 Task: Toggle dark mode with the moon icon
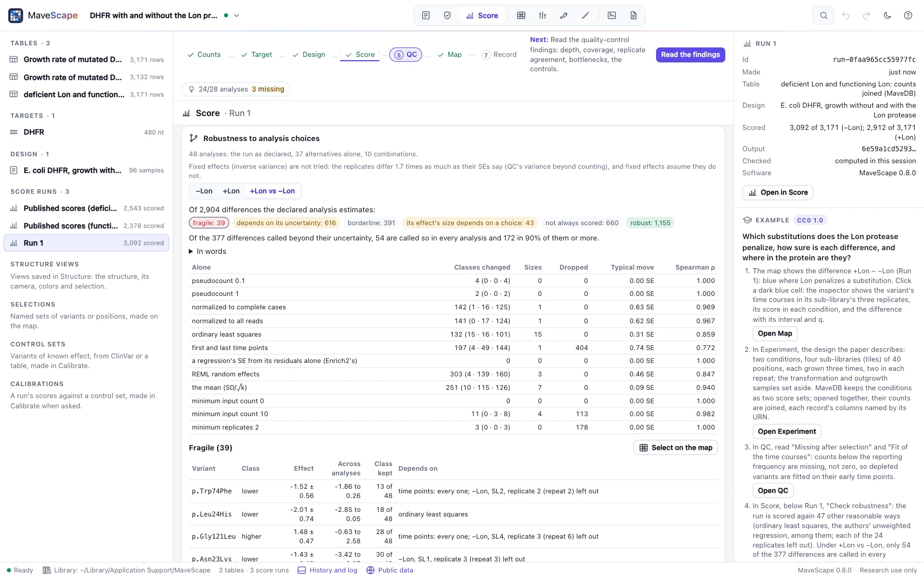click(888, 15)
